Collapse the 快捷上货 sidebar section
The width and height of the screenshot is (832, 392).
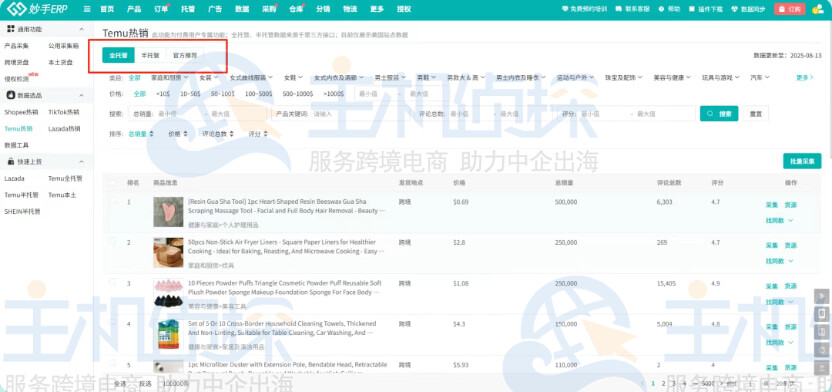82,161
